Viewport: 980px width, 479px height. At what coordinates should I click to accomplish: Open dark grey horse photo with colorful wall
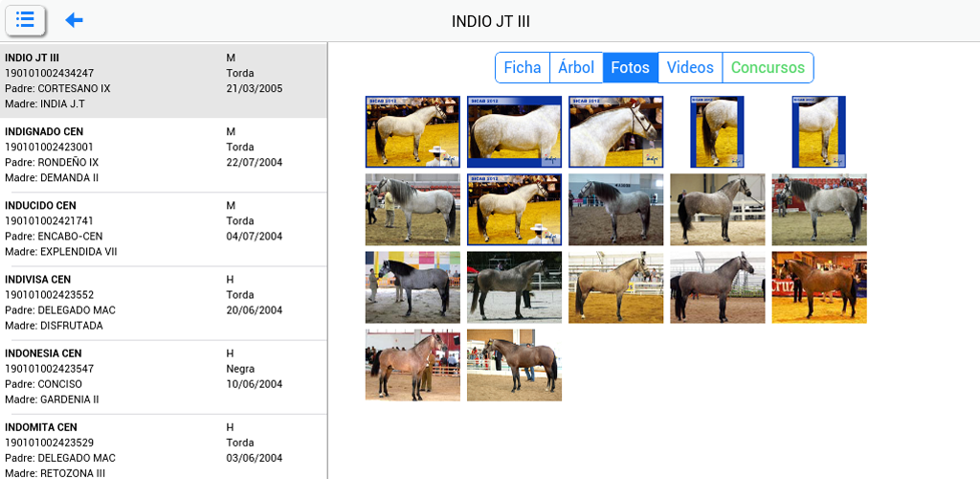click(x=412, y=287)
